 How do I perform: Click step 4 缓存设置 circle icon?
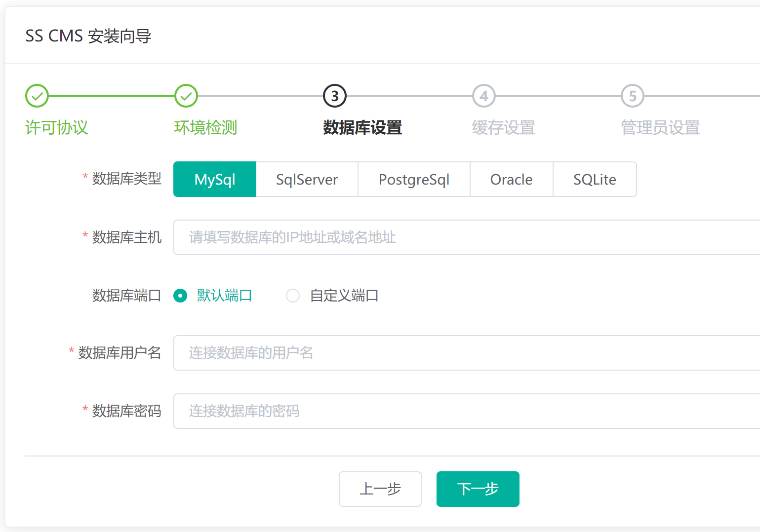(483, 96)
